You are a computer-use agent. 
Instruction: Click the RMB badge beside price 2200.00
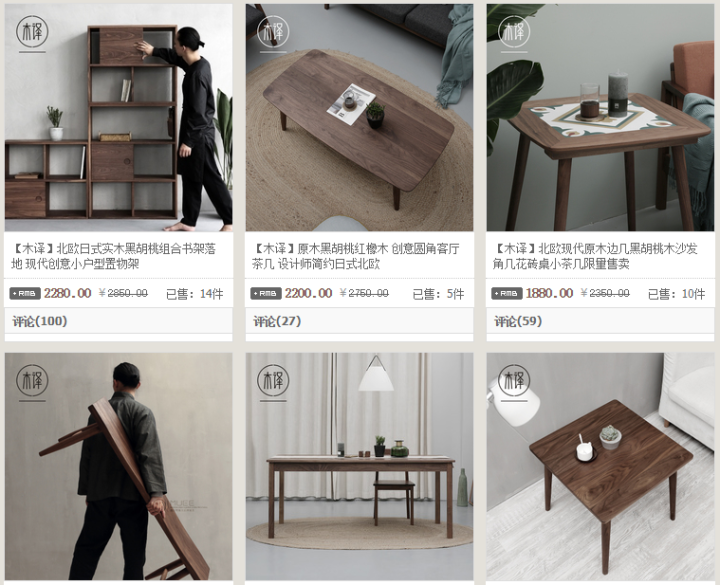266,293
